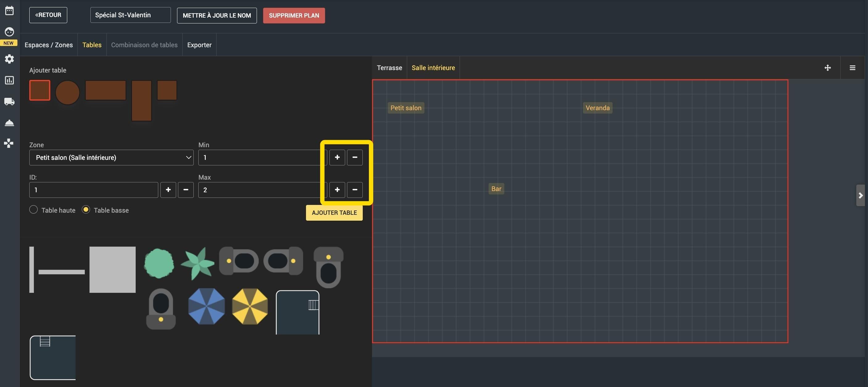This screenshot has width=868, height=387.
Task: Open the delivery truck section in sidebar
Action: [10, 101]
